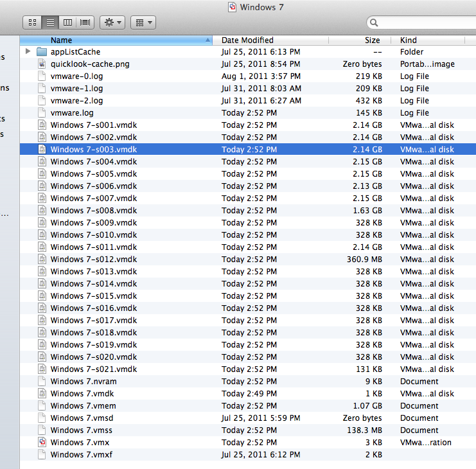Select file name Windows 7-s007.vmdk
This screenshot has width=476, height=469.
pyautogui.click(x=94, y=199)
